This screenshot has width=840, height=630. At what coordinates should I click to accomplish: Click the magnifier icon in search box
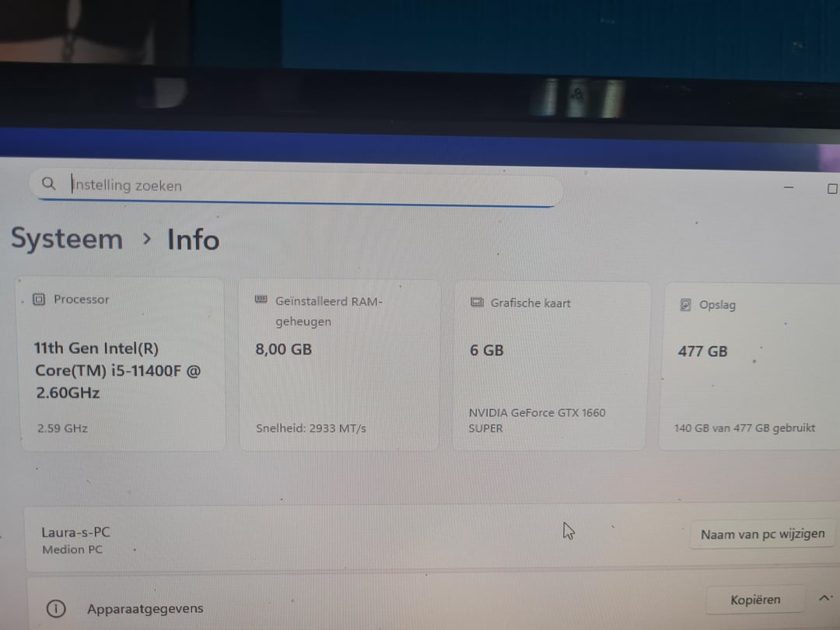pyautogui.click(x=49, y=184)
